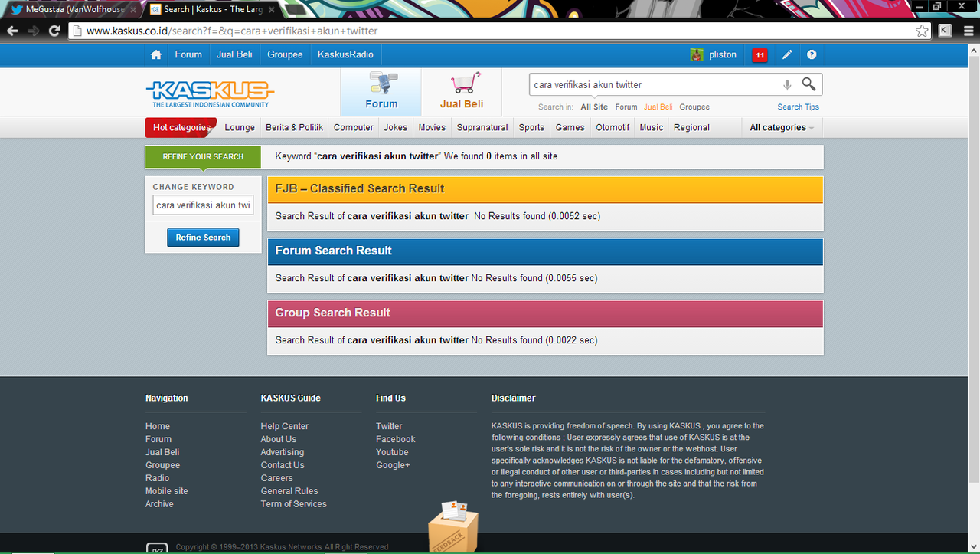This screenshot has width=980, height=554.
Task: Click the pliston username
Action: [723, 54]
